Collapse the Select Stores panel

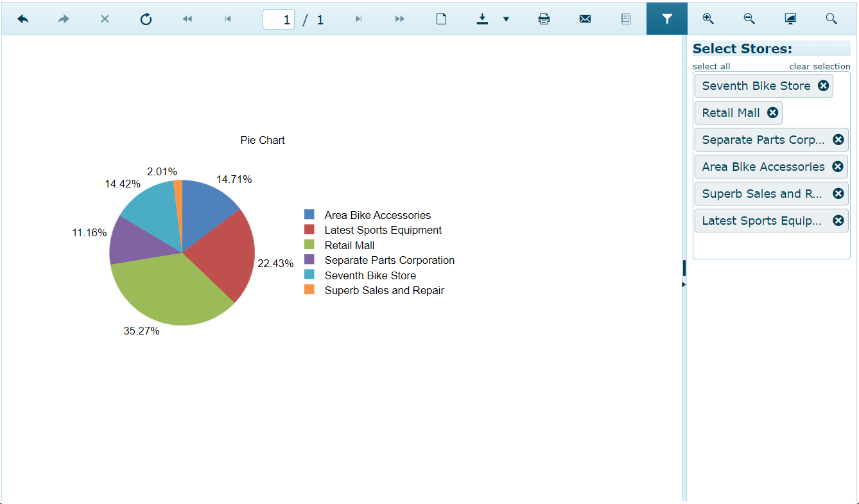click(x=683, y=268)
